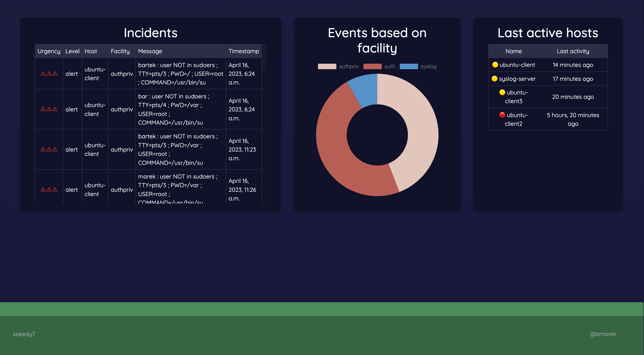The width and height of the screenshot is (644, 355).
Task: Click the warning triangles on the marek sudoers incident
Action: tap(49, 189)
